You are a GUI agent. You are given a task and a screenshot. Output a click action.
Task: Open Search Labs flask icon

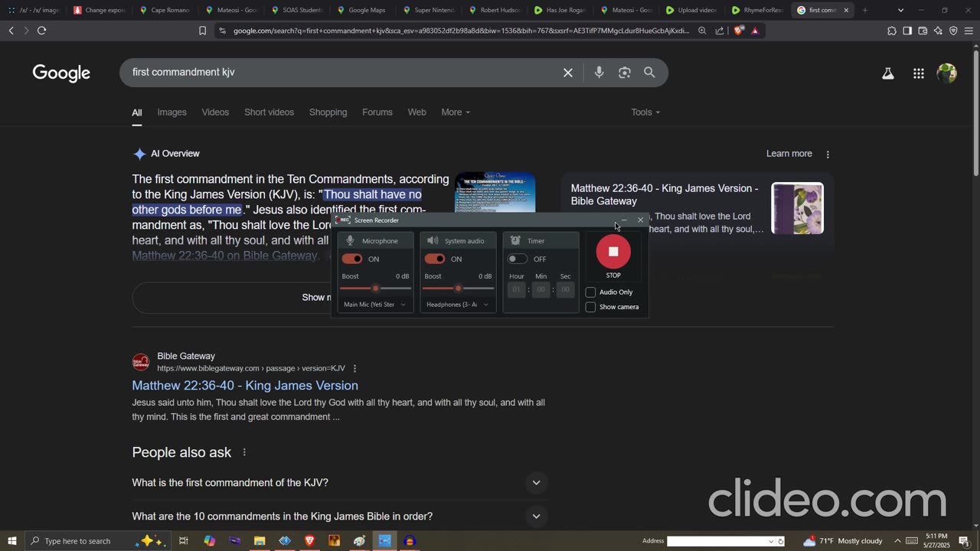click(x=888, y=73)
